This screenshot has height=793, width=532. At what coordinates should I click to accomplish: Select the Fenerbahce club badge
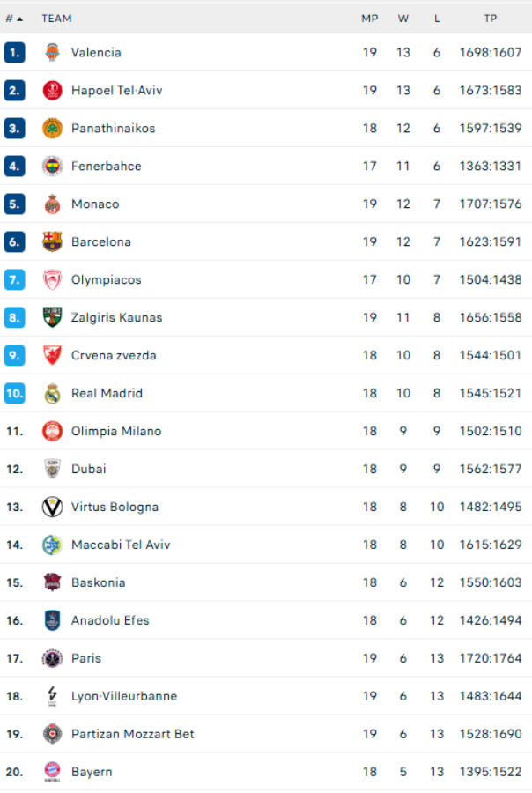53,166
